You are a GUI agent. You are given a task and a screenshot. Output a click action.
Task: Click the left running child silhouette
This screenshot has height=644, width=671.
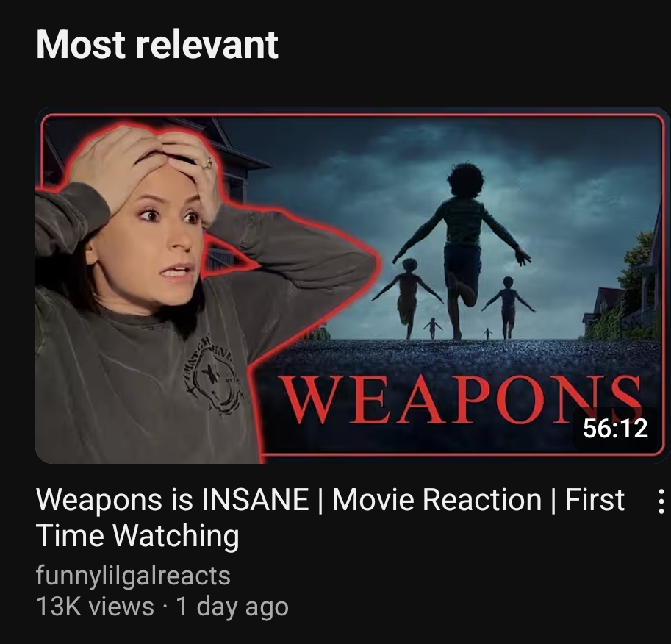(407, 297)
